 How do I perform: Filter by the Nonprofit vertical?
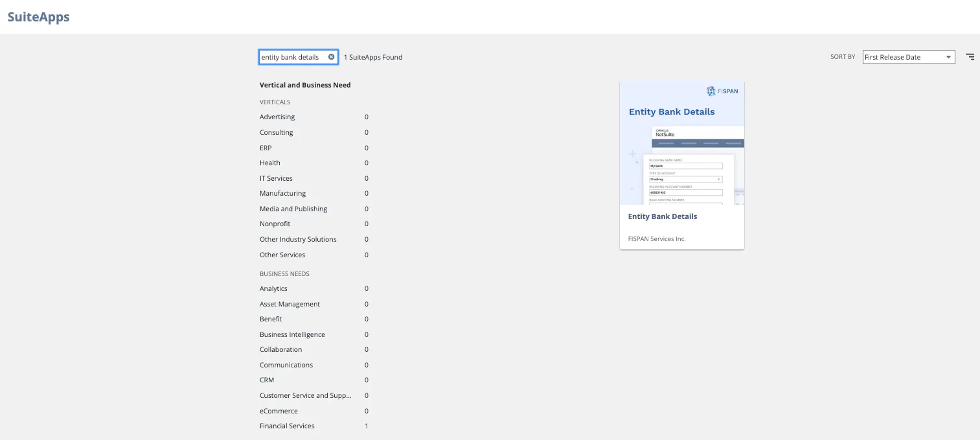pyautogui.click(x=275, y=224)
